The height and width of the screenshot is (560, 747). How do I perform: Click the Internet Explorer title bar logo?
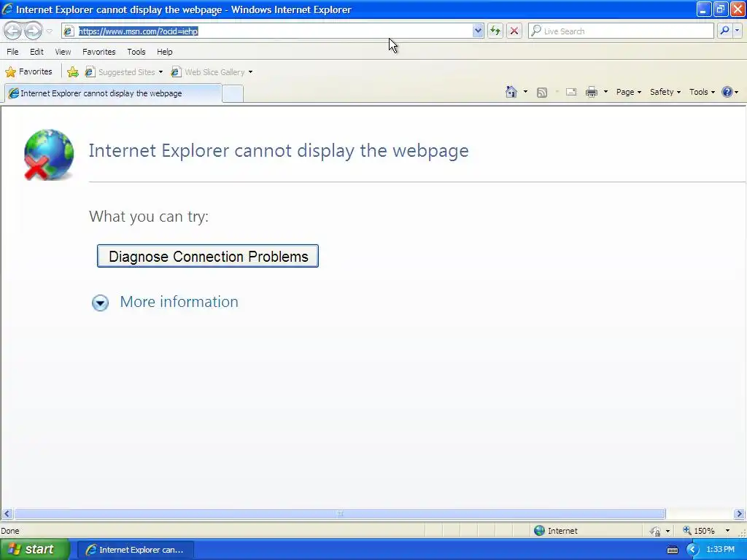tap(7, 9)
